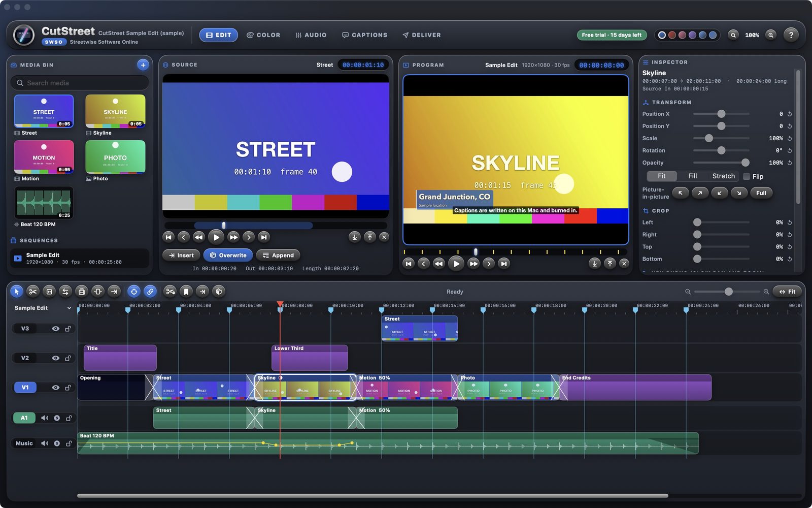Select the Razor scissors tool
This screenshot has height=508, width=812.
pyautogui.click(x=33, y=291)
